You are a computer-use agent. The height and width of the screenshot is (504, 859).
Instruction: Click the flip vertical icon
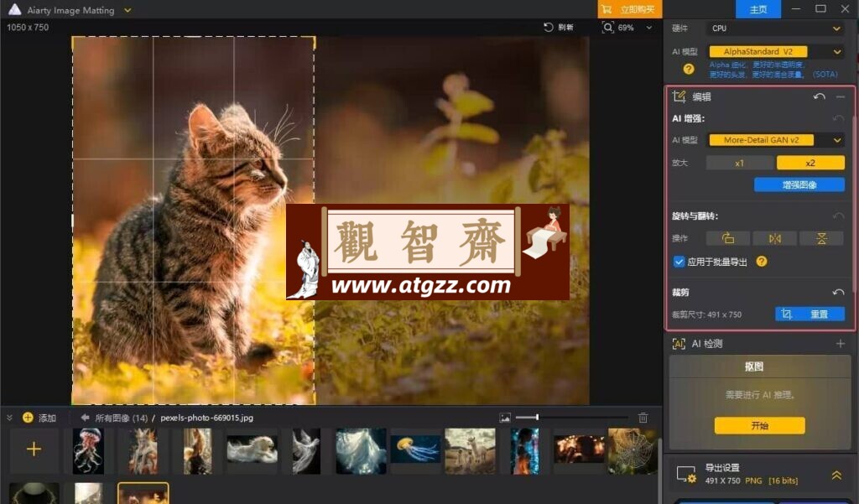tap(822, 238)
